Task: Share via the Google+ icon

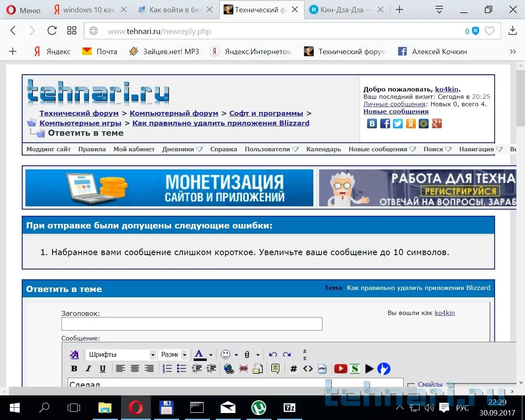Action: (436, 123)
